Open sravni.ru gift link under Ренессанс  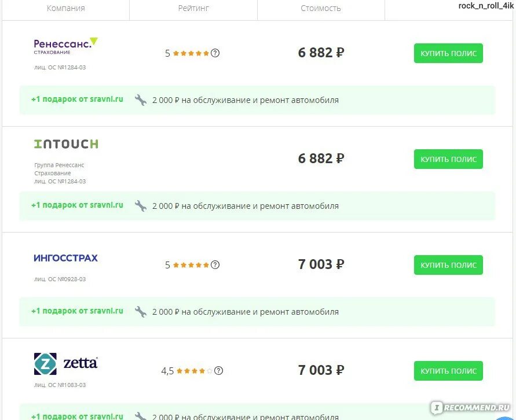tap(77, 100)
